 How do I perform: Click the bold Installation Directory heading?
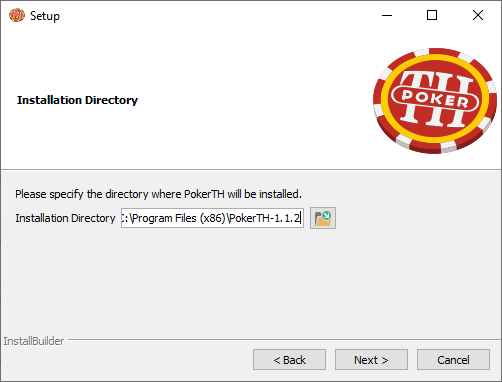click(77, 100)
